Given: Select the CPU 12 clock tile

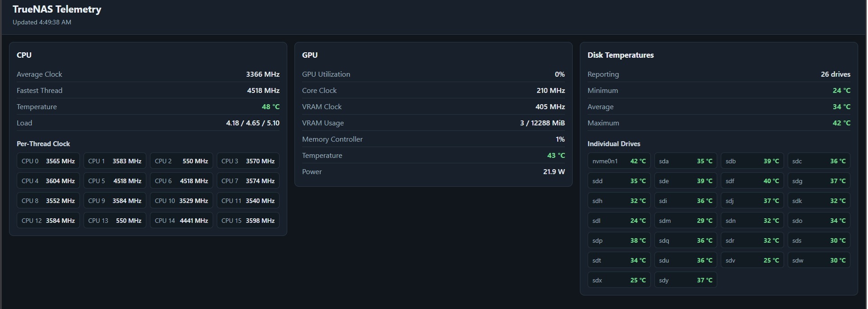Looking at the screenshot, I should (48, 221).
